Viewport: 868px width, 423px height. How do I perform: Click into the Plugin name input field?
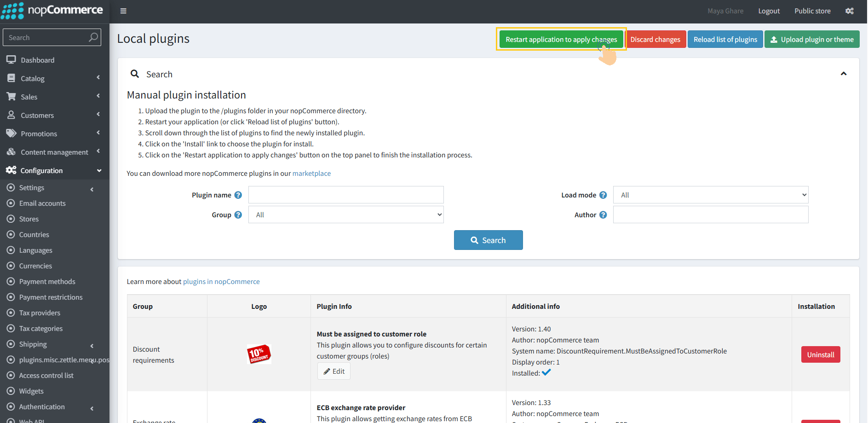[x=346, y=195]
